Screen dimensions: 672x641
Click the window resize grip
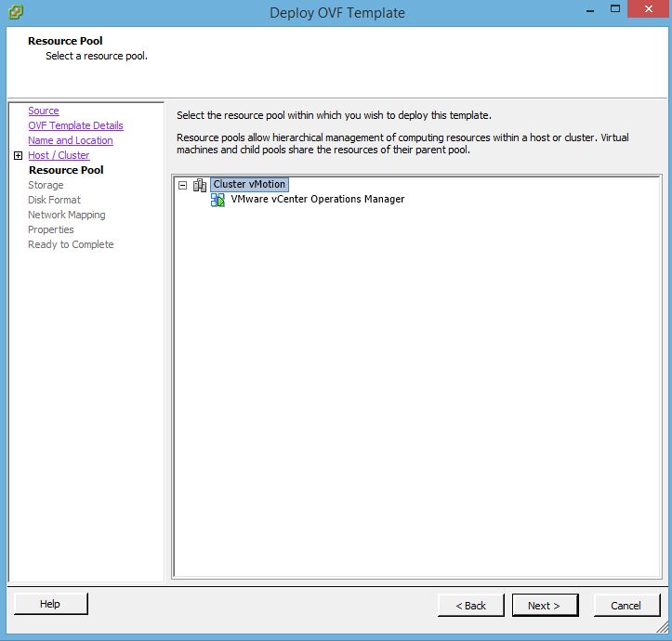[662, 627]
